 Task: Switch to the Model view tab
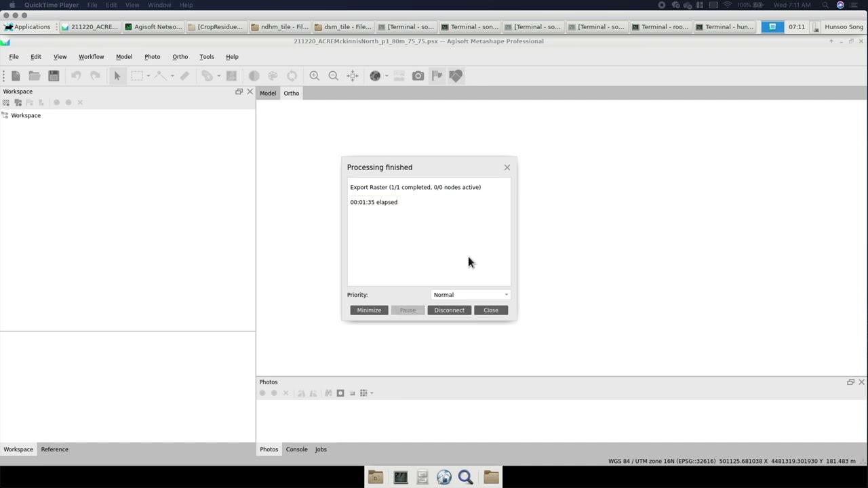(268, 94)
